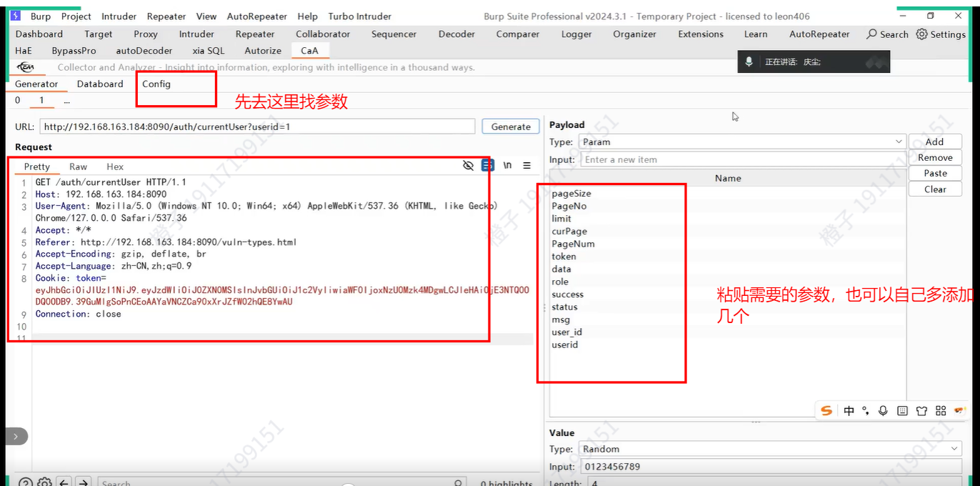Image resolution: width=980 pixels, height=486 pixels.
Task: Open the Autorize extension tab
Action: (263, 51)
